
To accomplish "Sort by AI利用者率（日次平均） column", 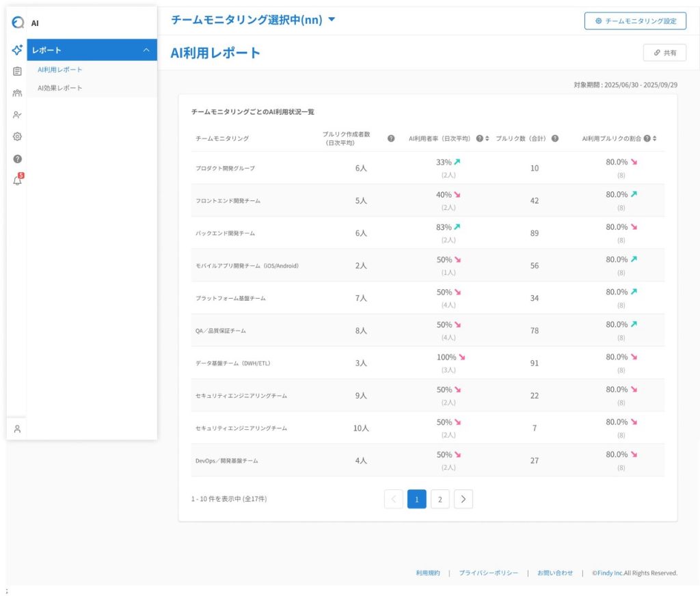I will click(x=487, y=138).
